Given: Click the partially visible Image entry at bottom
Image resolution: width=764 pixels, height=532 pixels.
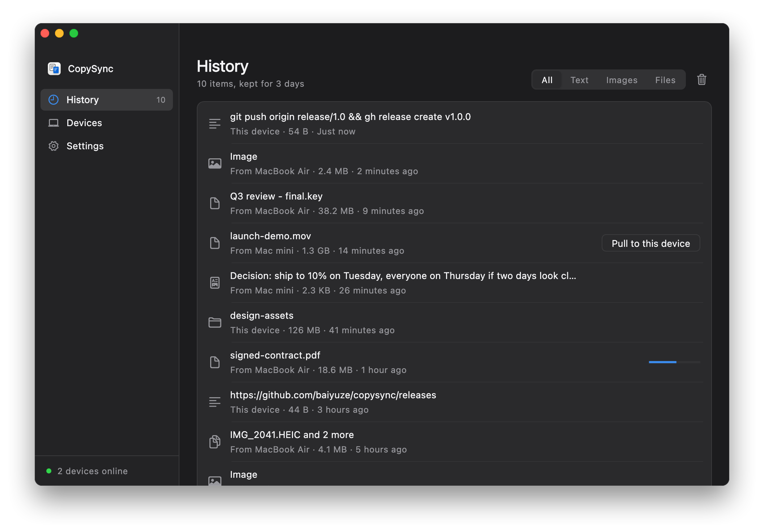Looking at the screenshot, I should (454, 474).
